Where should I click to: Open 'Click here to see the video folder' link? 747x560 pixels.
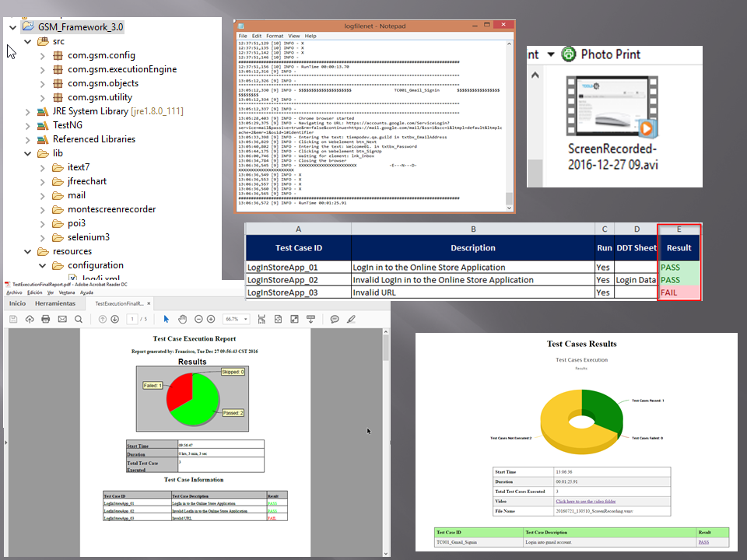586,502
